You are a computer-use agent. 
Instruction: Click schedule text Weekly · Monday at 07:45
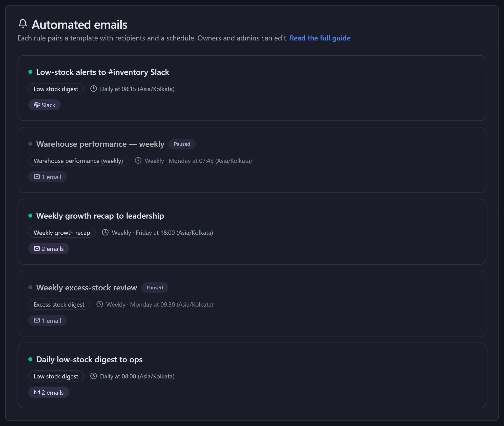pyautogui.click(x=198, y=161)
